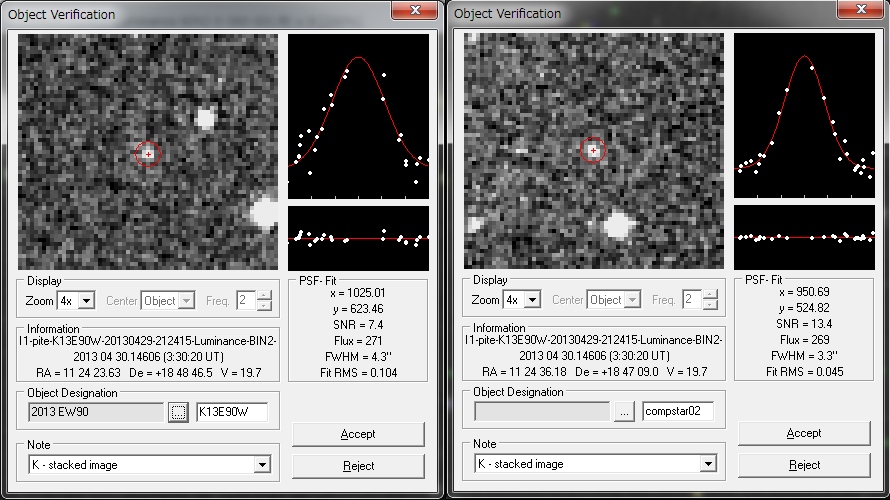Click the K13E90W designation input field
The height and width of the screenshot is (500, 890).
[231, 412]
